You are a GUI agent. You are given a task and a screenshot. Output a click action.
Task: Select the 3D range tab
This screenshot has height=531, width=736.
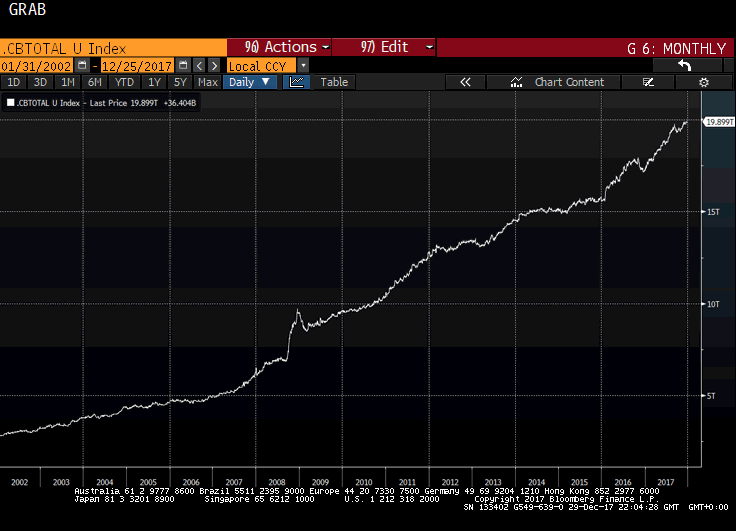[40, 82]
